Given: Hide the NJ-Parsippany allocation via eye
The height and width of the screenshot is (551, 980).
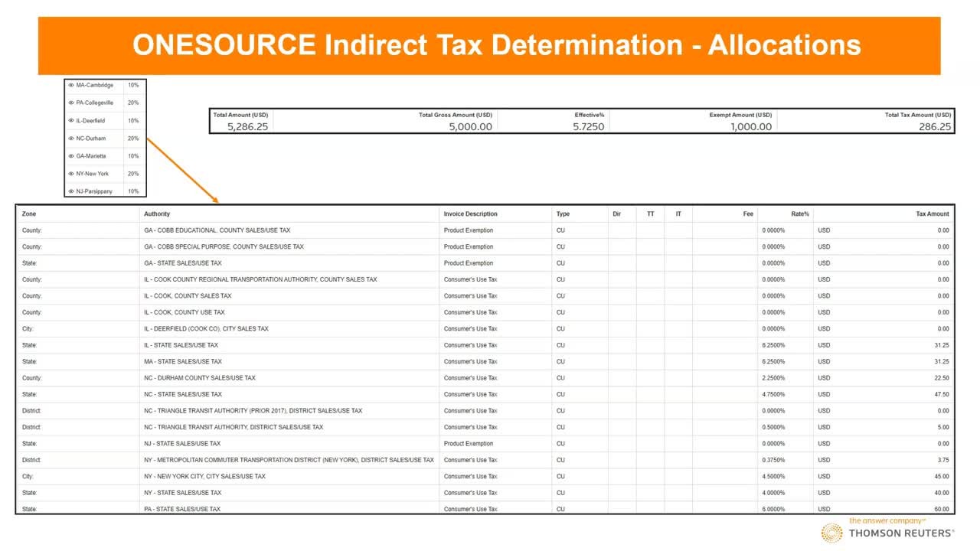Looking at the screenshot, I should point(71,191).
